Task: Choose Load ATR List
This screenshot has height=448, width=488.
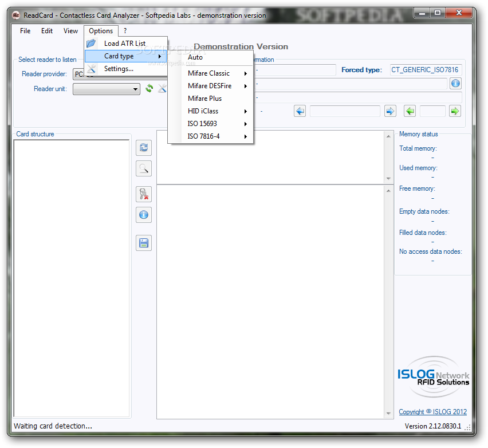Action: click(126, 44)
